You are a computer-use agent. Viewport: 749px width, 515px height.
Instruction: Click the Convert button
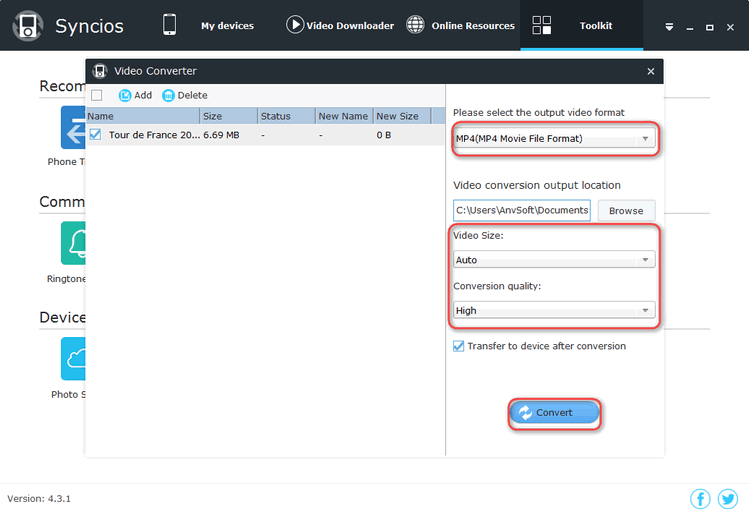[554, 412]
